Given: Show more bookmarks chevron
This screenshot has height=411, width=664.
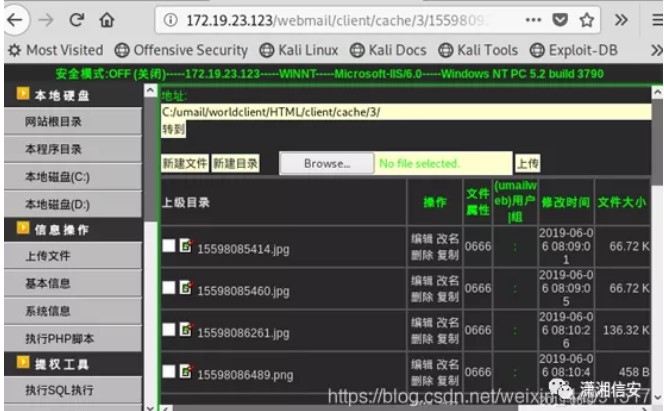Looking at the screenshot, I should pyautogui.click(x=657, y=50).
